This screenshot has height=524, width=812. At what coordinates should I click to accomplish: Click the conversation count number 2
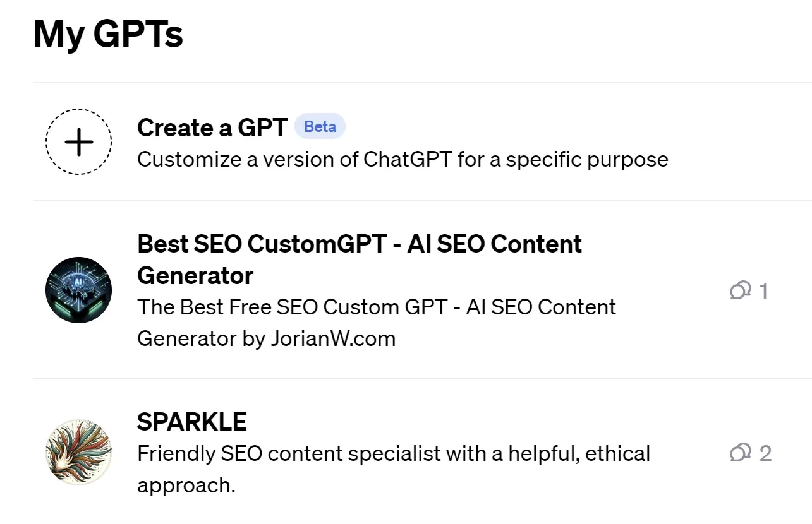click(x=765, y=453)
